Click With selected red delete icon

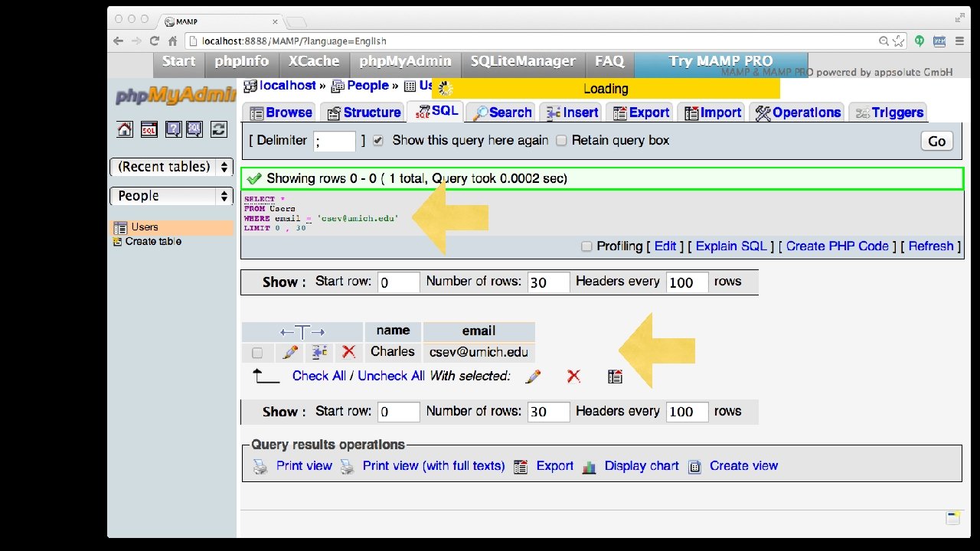point(573,376)
